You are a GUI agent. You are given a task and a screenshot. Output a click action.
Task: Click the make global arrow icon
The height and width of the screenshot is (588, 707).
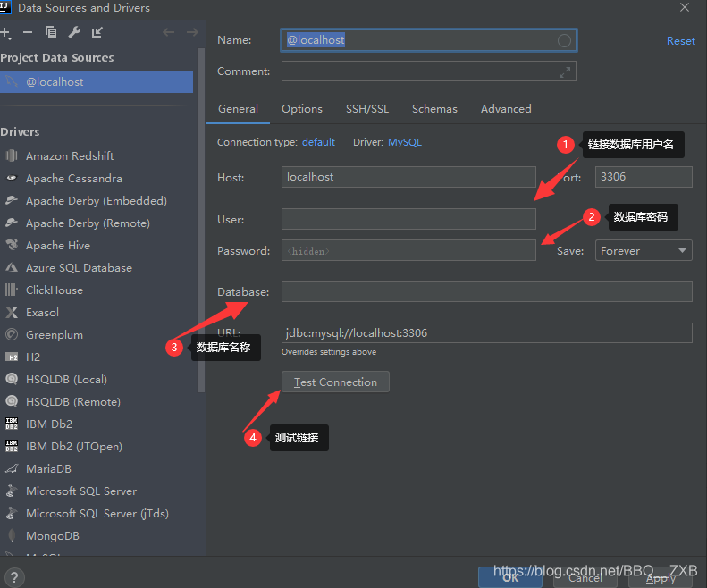[x=97, y=32]
